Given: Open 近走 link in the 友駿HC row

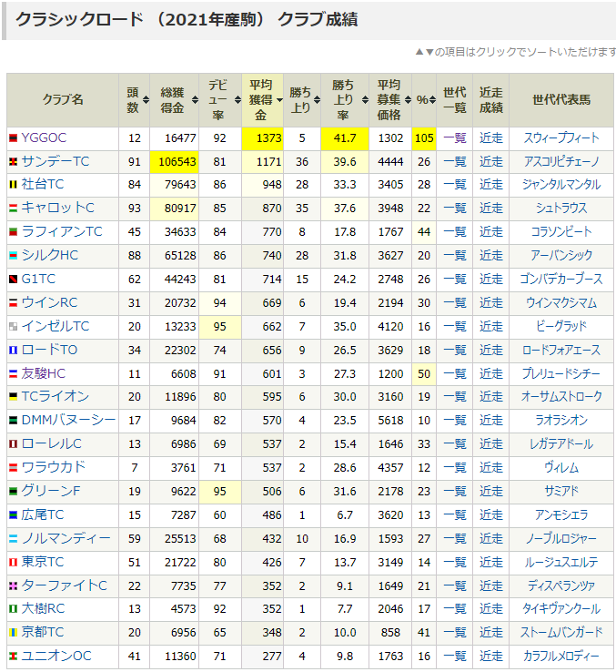Looking at the screenshot, I should (490, 373).
